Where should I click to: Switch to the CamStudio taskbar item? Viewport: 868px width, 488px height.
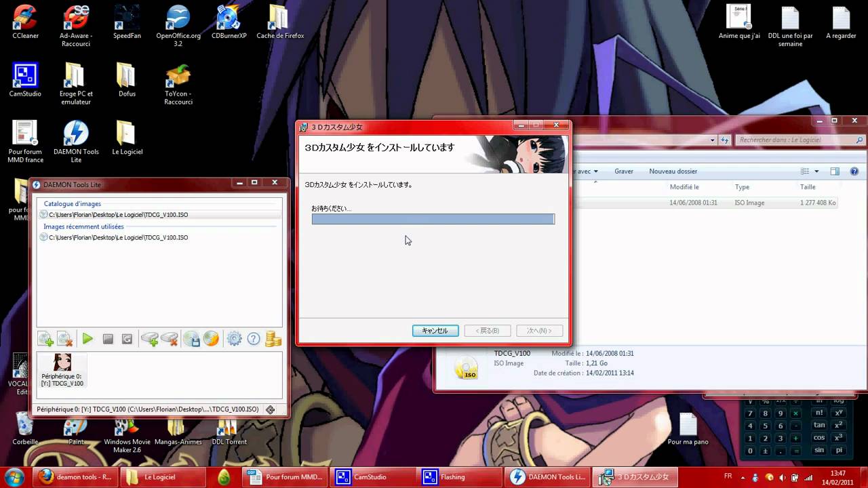(374, 477)
